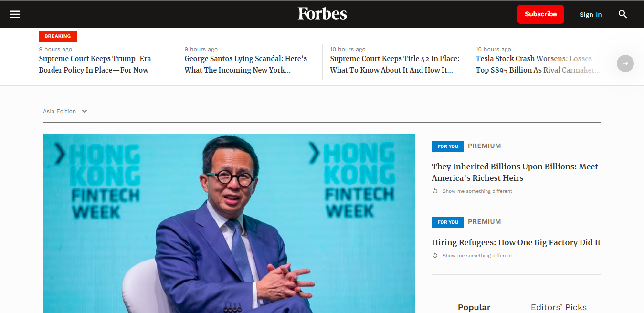
Task: Click the Asia Edition chevron arrow
Action: (84, 111)
